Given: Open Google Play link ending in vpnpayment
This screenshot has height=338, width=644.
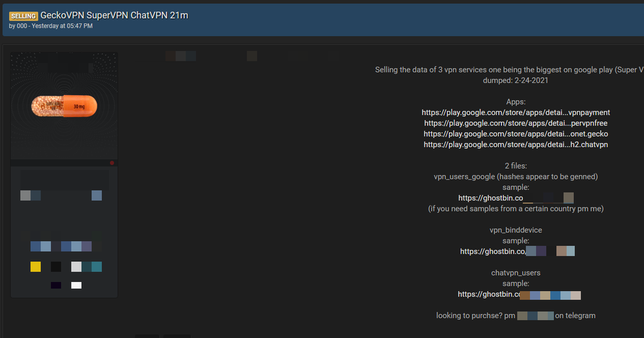Looking at the screenshot, I should [x=515, y=113].
